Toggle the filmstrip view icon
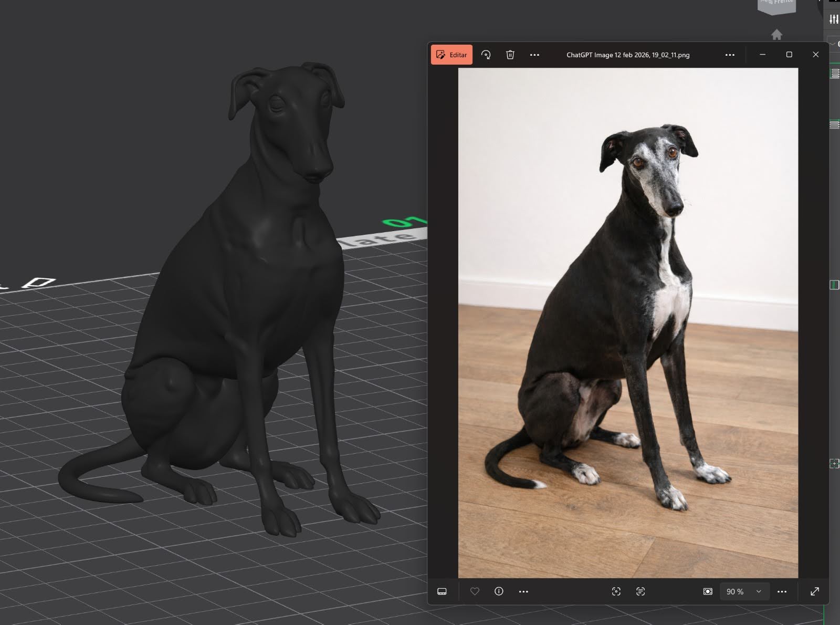This screenshot has width=840, height=625. point(442,591)
